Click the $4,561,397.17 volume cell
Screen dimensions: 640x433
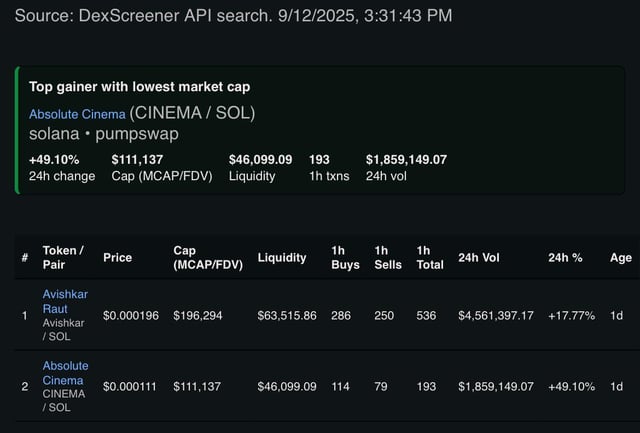pos(496,316)
